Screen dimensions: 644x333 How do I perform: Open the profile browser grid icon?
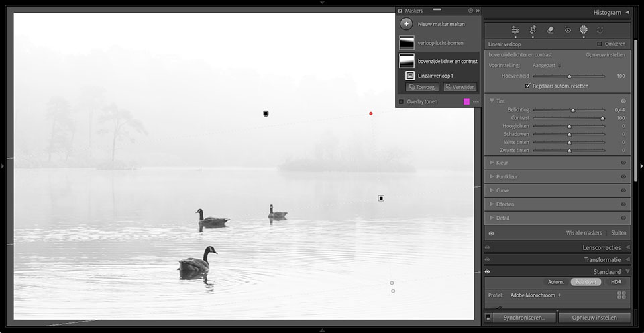click(621, 295)
